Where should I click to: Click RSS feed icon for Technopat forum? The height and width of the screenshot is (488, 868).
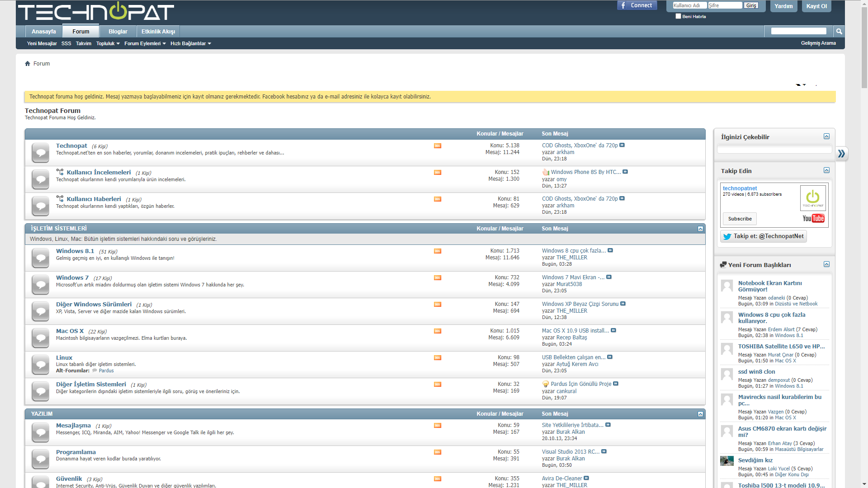click(437, 146)
